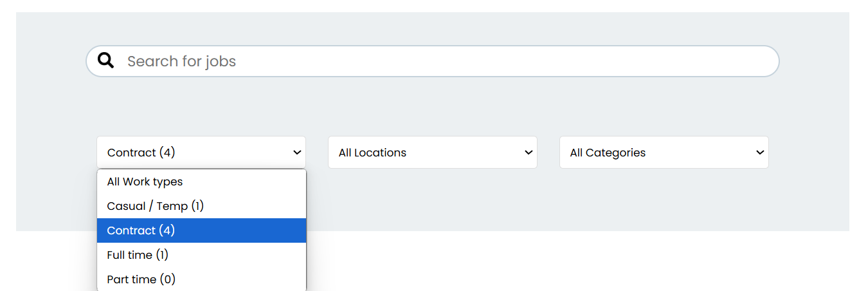Image resolution: width=868 pixels, height=291 pixels.
Task: Collapse the work type combo box showing Contract (4)
Action: pos(201,153)
